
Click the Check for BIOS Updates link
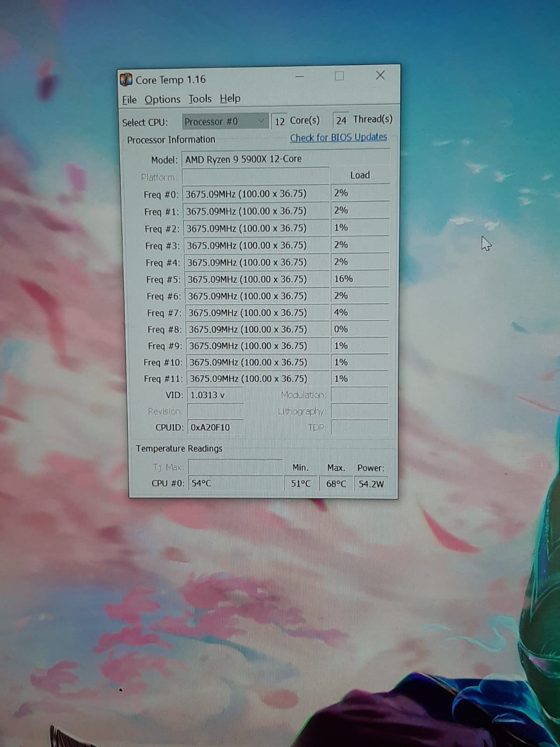click(x=338, y=137)
